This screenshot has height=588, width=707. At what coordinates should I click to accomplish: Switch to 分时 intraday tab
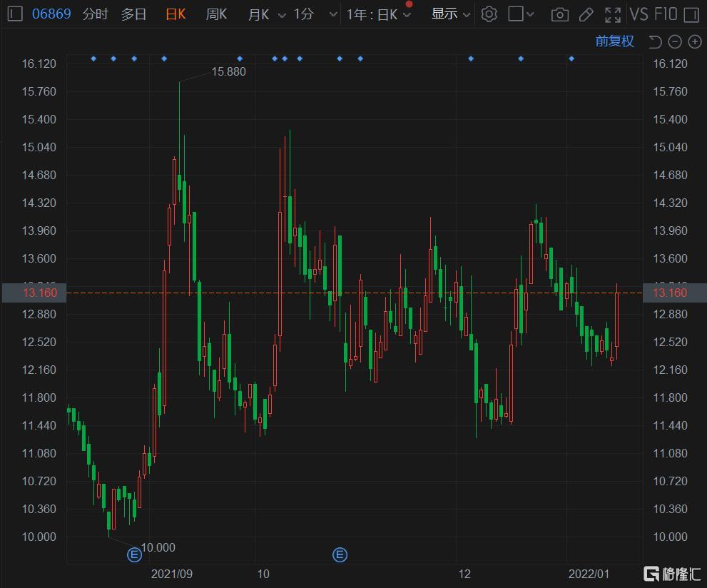pos(96,14)
